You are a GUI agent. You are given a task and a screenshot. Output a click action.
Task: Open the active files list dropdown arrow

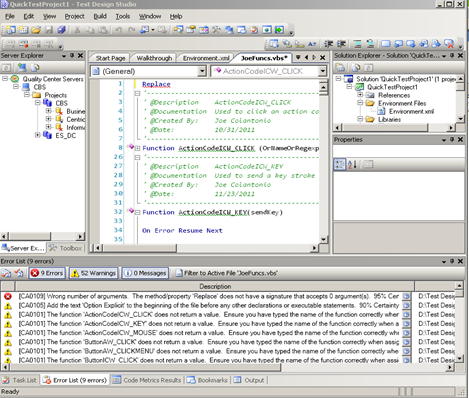[x=298, y=57]
